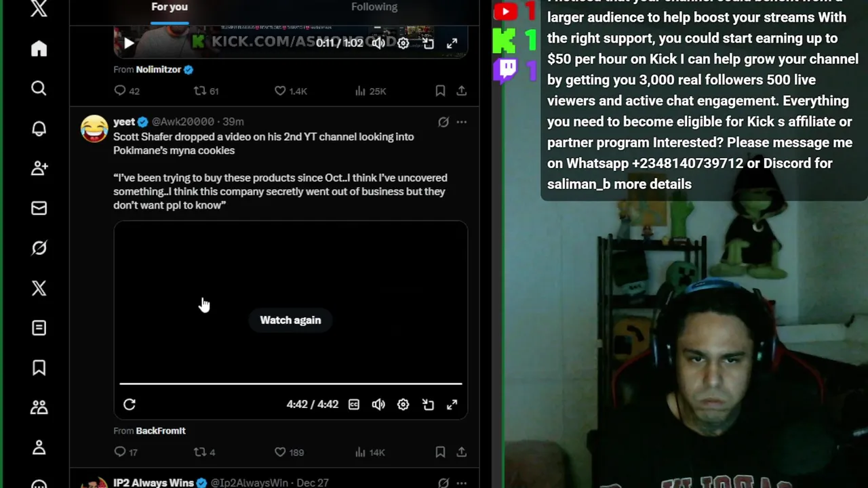Open @Awk20000 handle link
The image size is (868, 488).
coord(183,121)
